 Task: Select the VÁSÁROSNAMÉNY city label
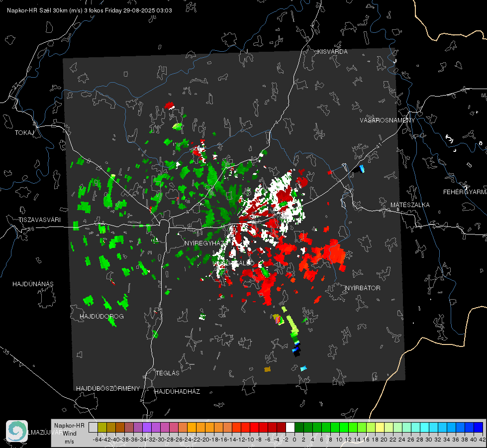click(388, 120)
